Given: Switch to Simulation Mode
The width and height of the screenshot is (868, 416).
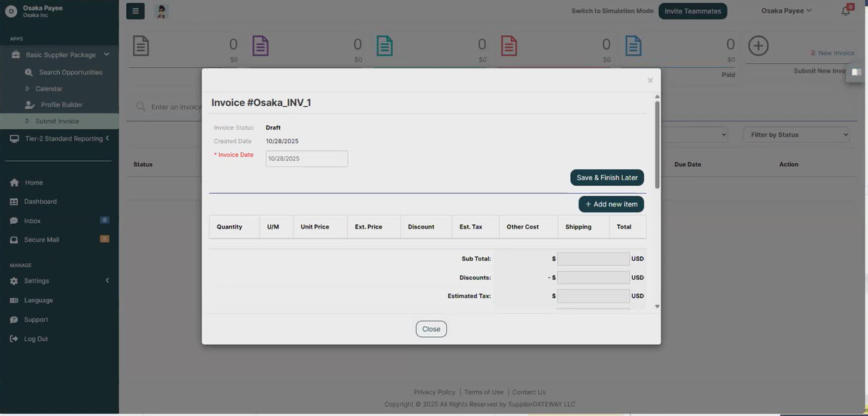Looking at the screenshot, I should [x=612, y=11].
